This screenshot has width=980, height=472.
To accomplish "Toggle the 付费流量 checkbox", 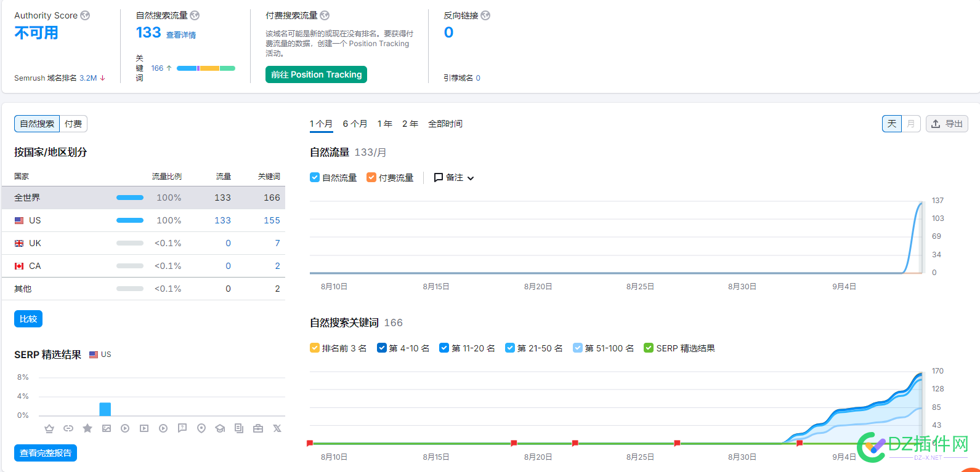I will coord(371,177).
